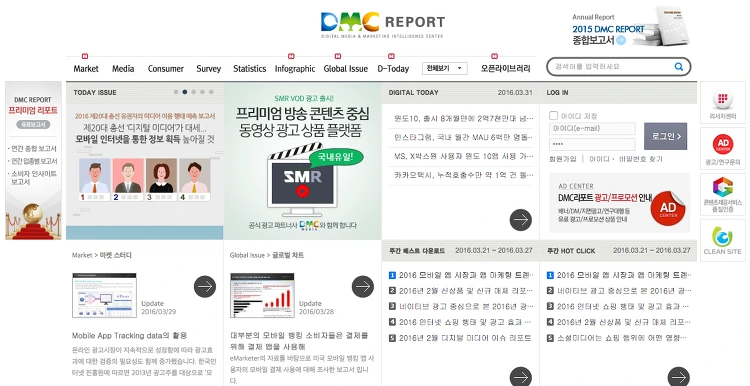Open the Consumer menu
The width and height of the screenshot is (750, 386).
(x=165, y=69)
